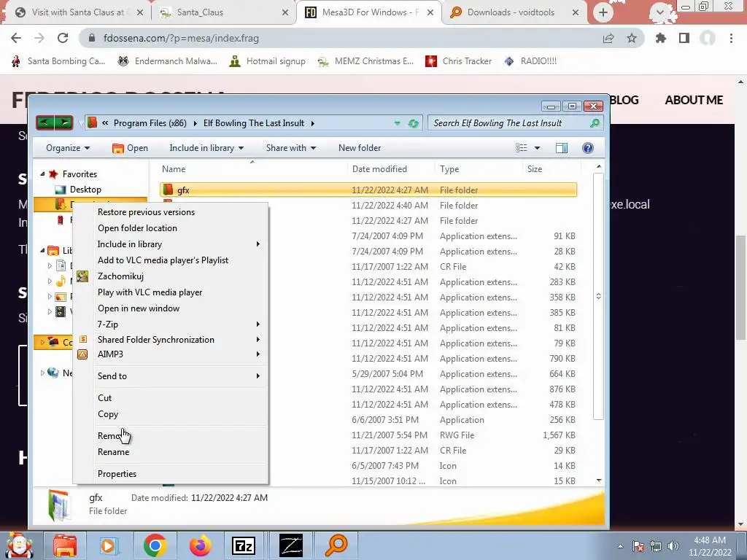Open the Chrome tab search dropdown

point(659,12)
